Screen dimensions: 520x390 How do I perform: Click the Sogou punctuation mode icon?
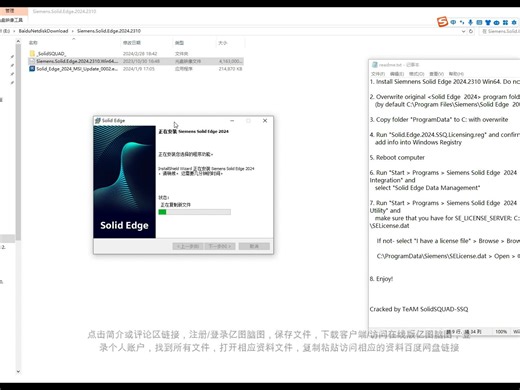coord(462,22)
